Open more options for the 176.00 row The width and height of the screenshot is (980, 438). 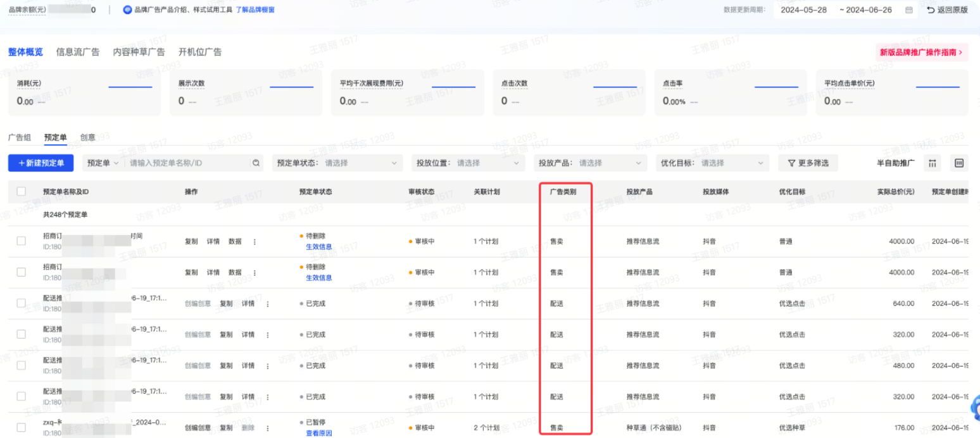tap(267, 428)
